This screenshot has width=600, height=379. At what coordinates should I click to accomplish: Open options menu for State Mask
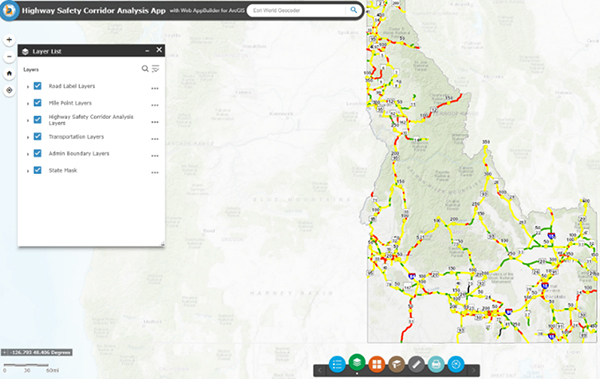pos(155,173)
